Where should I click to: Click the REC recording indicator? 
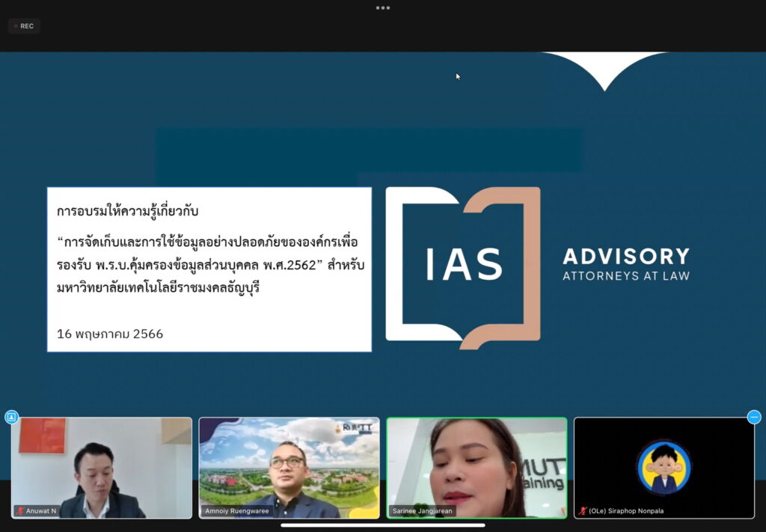(24, 26)
